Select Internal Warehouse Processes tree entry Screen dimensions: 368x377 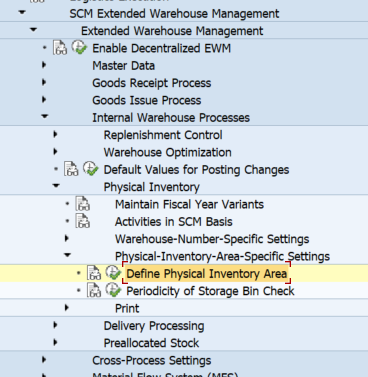pyautogui.click(x=171, y=118)
